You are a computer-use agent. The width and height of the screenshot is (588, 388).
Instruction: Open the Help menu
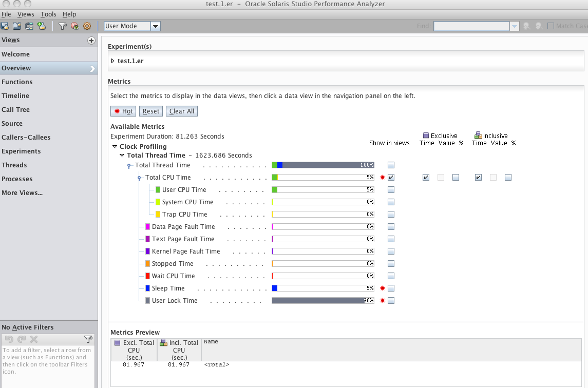click(x=69, y=14)
